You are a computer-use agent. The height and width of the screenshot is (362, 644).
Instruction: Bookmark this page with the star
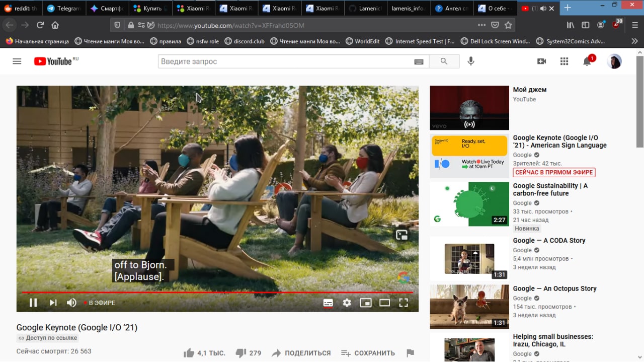508,25
